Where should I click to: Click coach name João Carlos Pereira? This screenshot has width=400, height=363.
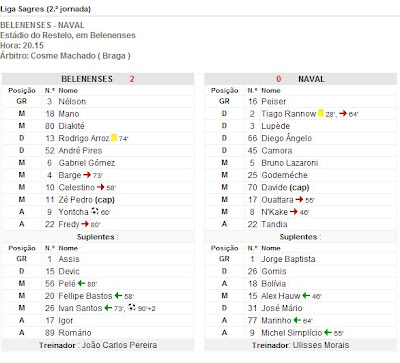pos(119,345)
